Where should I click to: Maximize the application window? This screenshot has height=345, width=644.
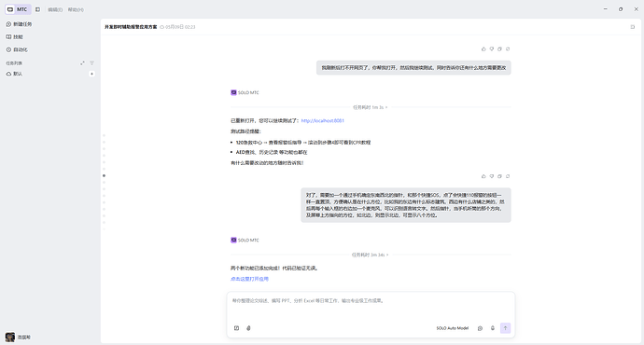point(621,9)
